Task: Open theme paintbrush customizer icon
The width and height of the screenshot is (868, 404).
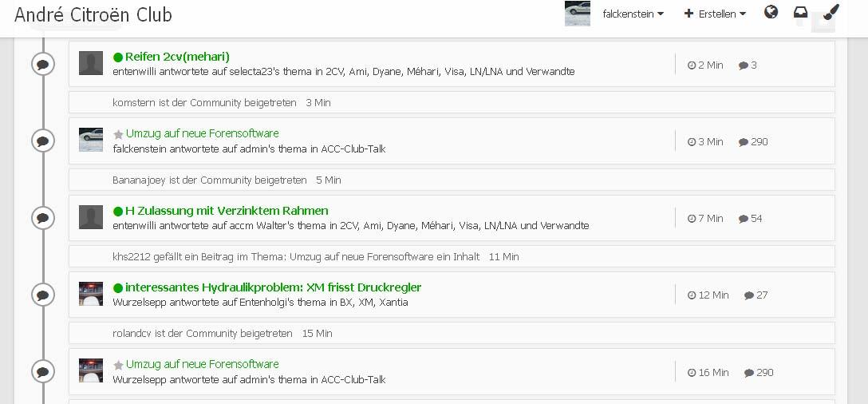Action: 831,12
